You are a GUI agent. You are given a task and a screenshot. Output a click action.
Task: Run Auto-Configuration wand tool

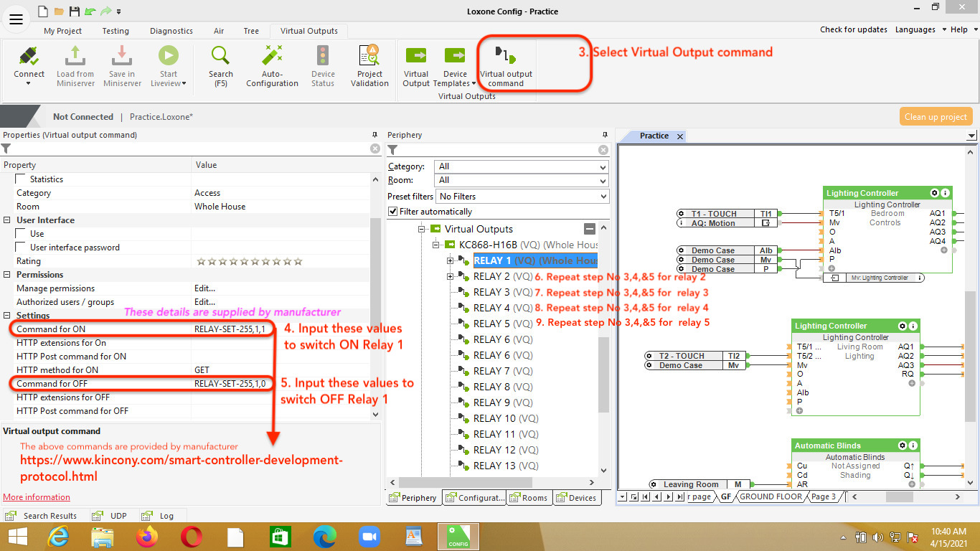point(272,65)
